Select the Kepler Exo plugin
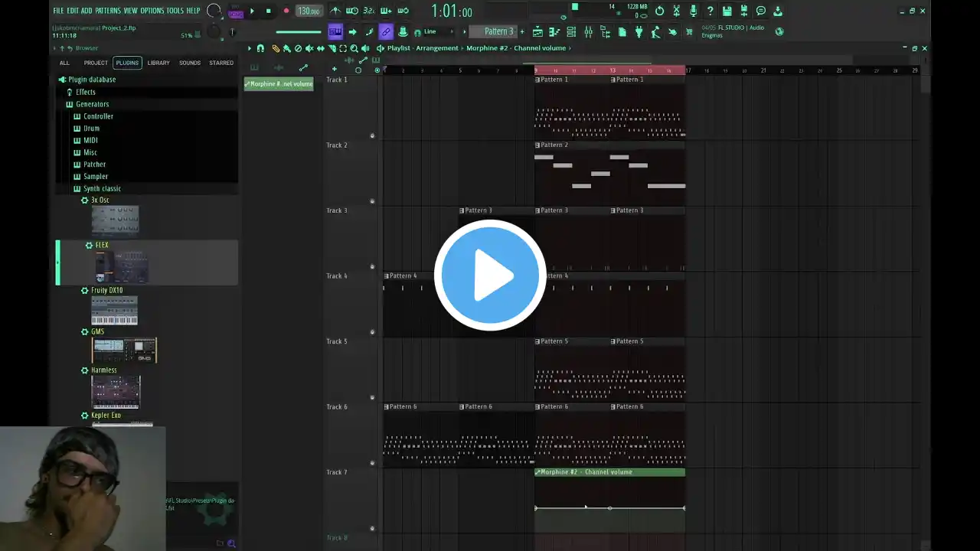980x551 pixels. [x=106, y=416]
